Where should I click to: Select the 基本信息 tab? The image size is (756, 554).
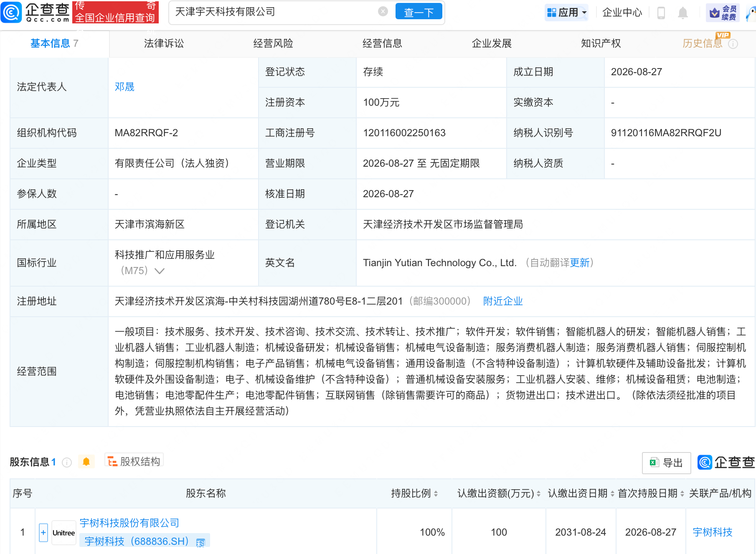click(54, 43)
